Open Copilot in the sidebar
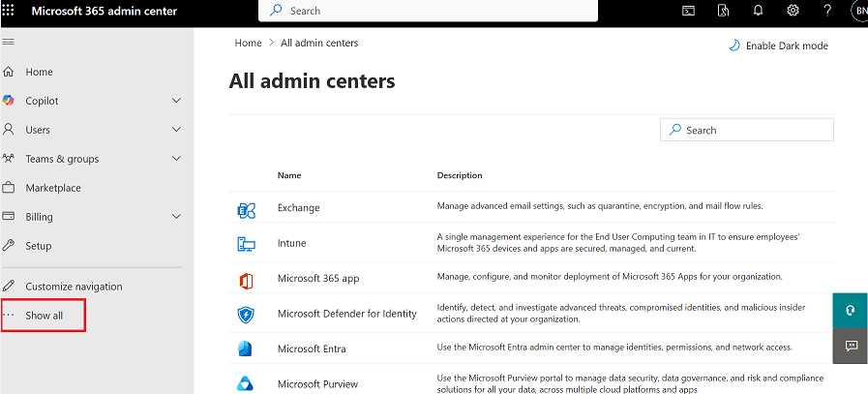This screenshot has height=394, width=868. (x=42, y=101)
